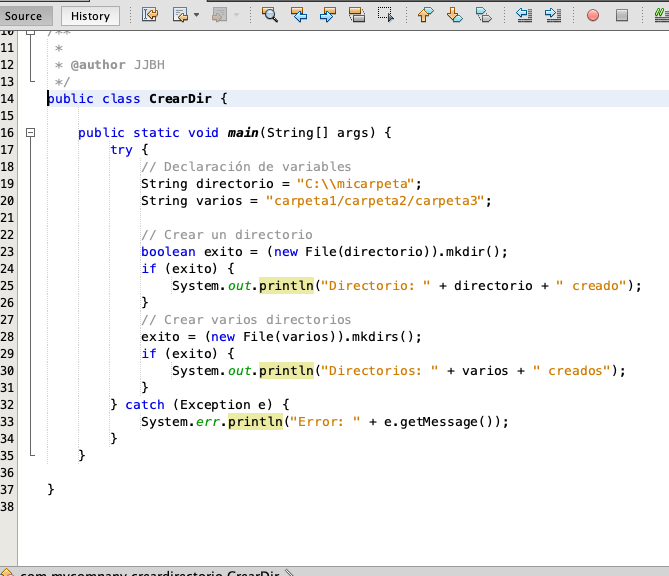
Task: Click string " creado" on line 25
Action: (591, 286)
